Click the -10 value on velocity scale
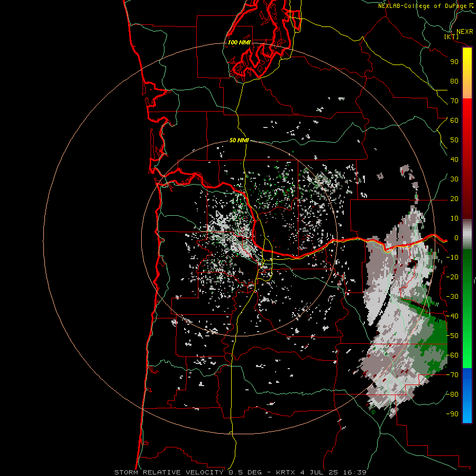 pyautogui.click(x=452, y=258)
